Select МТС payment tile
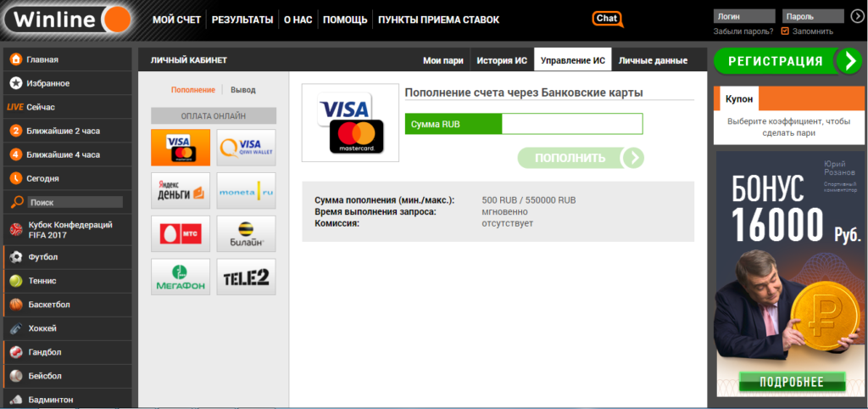This screenshot has height=409, width=868. [x=181, y=234]
